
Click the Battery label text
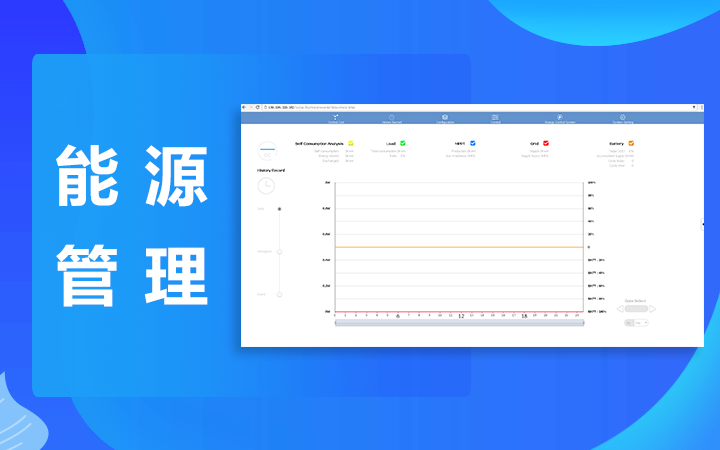(x=616, y=144)
